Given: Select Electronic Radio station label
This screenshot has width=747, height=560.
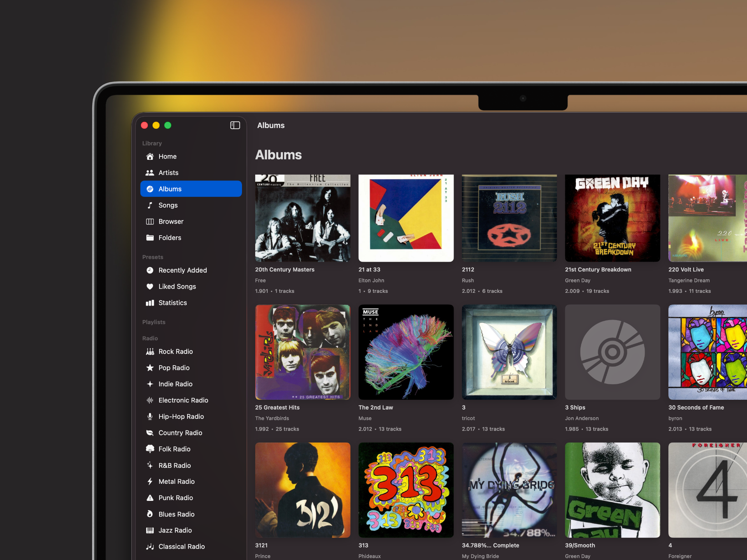Looking at the screenshot, I should (x=183, y=400).
